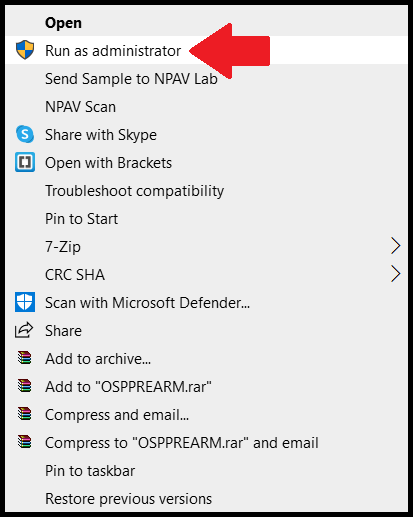Click the Skype icon in the menu
The image size is (413, 517).
[25, 134]
